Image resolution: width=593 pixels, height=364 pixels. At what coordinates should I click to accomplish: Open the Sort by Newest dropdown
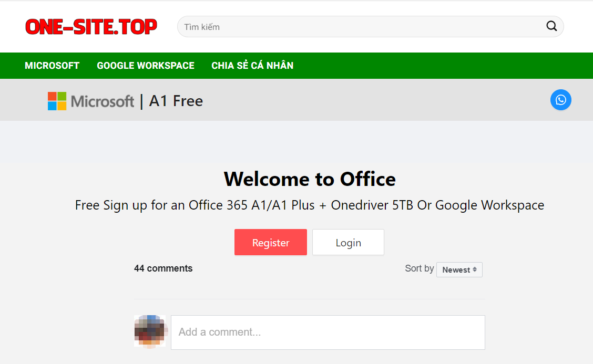point(459,269)
